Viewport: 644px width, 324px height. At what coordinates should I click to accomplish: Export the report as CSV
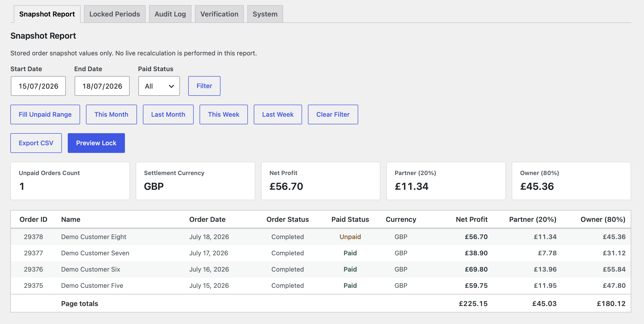pos(36,143)
